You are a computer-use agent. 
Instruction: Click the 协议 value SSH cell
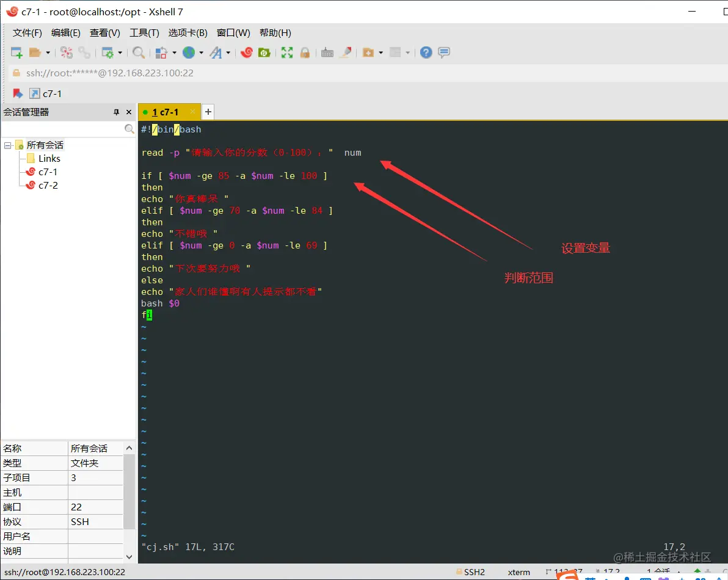pos(96,522)
